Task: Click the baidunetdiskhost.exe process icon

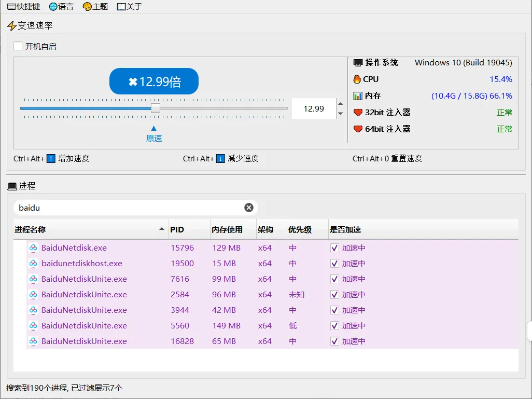Action: (33, 264)
